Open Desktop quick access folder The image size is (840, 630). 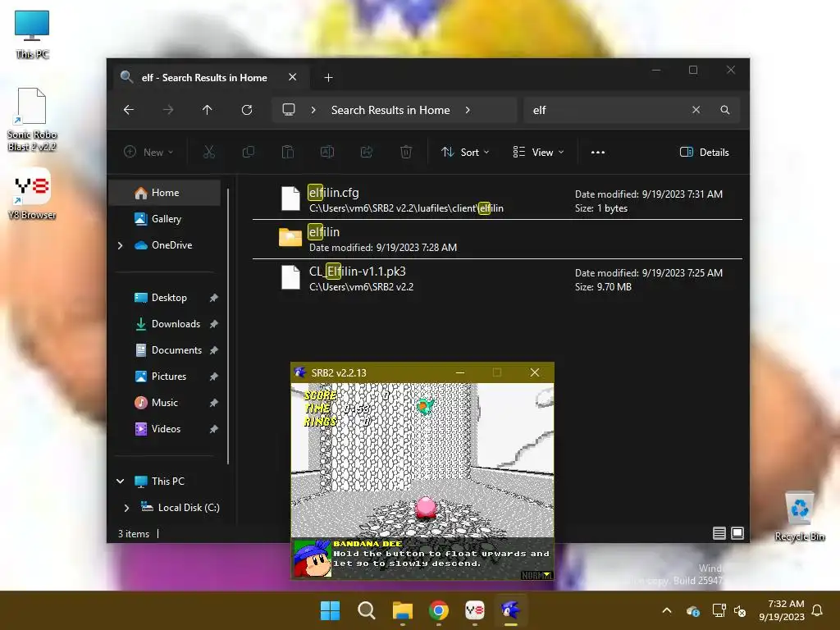pos(169,297)
